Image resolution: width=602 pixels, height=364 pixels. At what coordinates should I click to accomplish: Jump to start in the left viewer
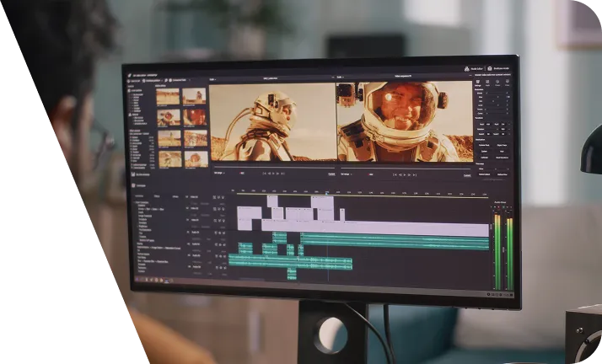point(264,174)
